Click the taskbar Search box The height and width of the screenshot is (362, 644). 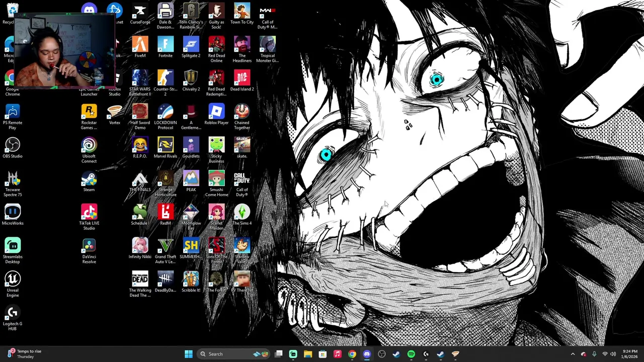point(233,354)
